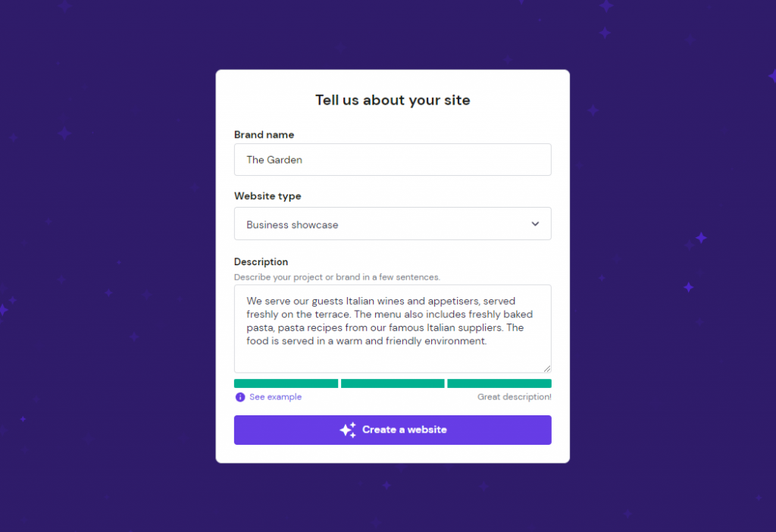776x532 pixels.
Task: Open the Business showcase combo box
Action: click(393, 224)
